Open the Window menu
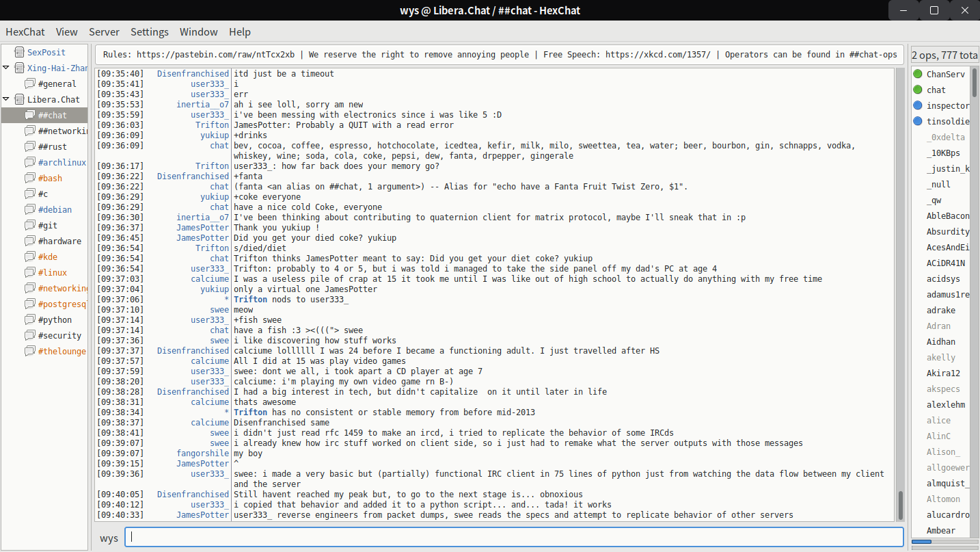This screenshot has width=980, height=552. pos(198,32)
